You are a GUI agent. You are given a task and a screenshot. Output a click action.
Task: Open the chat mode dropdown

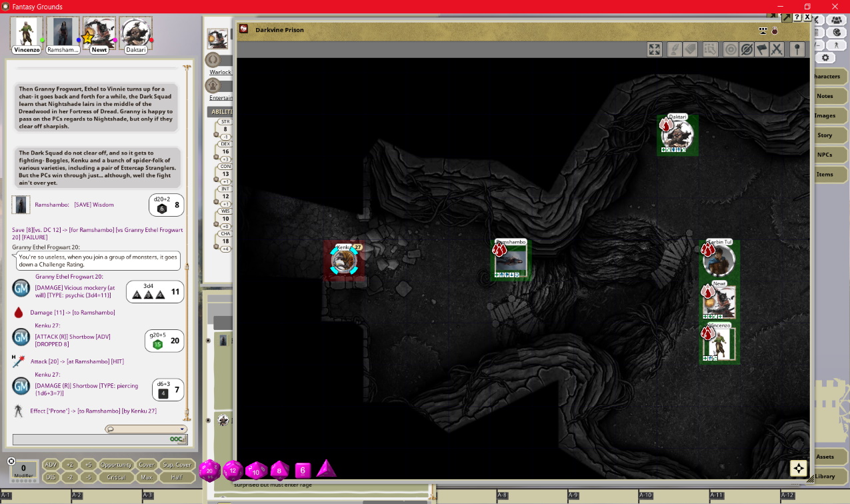[145, 429]
